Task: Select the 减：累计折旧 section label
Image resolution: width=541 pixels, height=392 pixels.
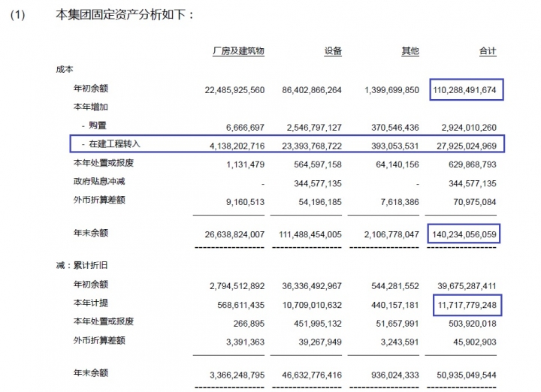Action: pos(82,265)
